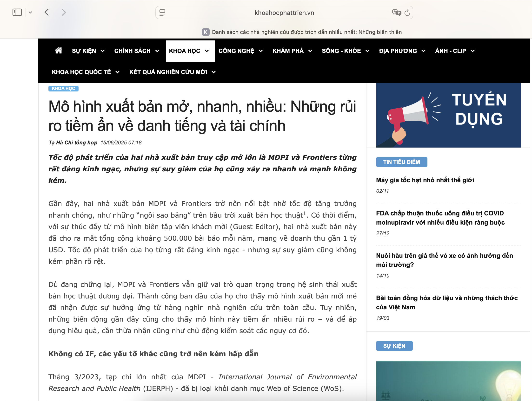
Task: Click the translate icon in address bar
Action: click(396, 13)
